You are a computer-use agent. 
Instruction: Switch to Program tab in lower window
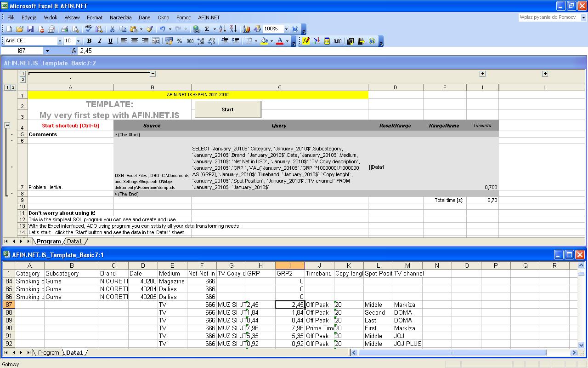(48, 353)
